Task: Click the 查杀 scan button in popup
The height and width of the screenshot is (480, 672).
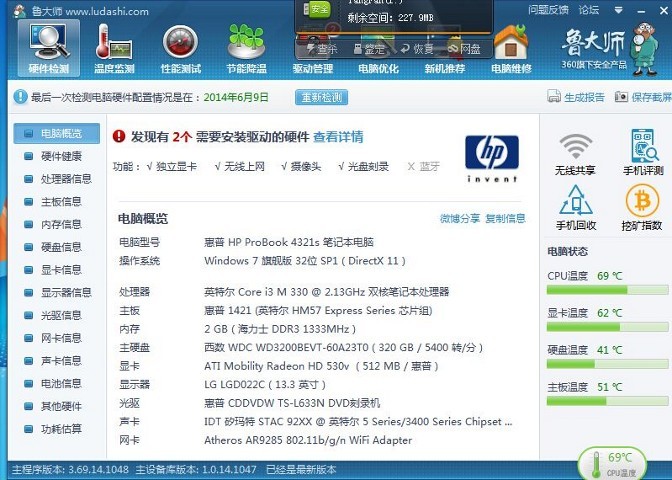Action: [x=322, y=49]
